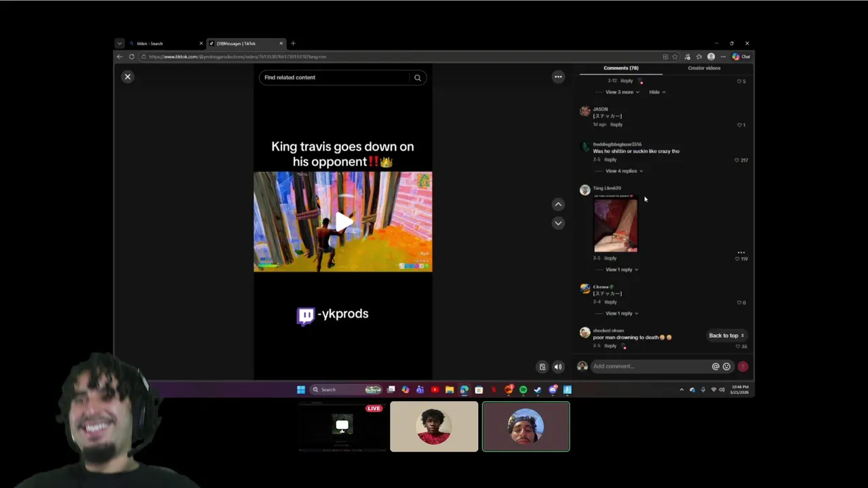
Task: Open the Windows Start menu
Action: [300, 390]
